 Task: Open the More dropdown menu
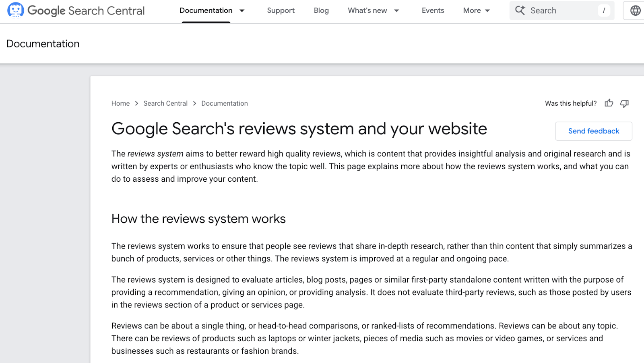click(477, 10)
